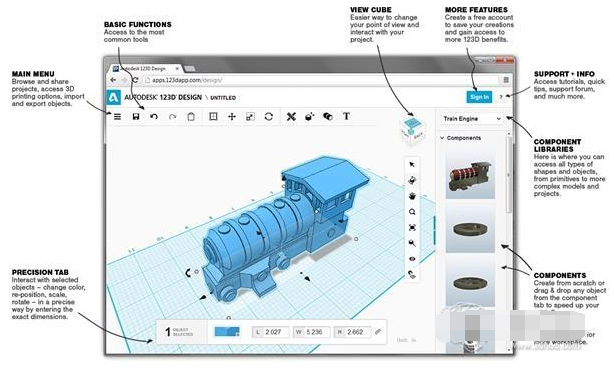Toggle the eye visibility icon
This screenshot has width=614, height=369.
click(412, 259)
